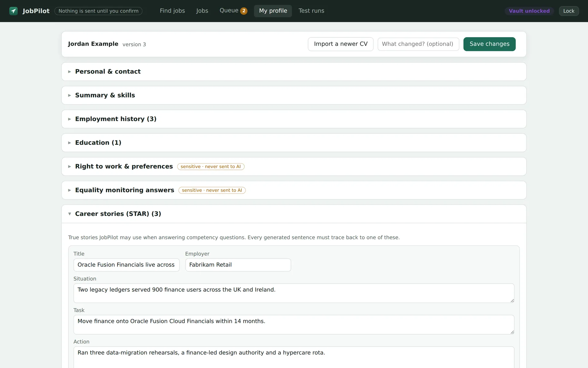Click sensitive tag beside Right to work
Image resolution: width=588 pixels, height=368 pixels.
pos(211,167)
